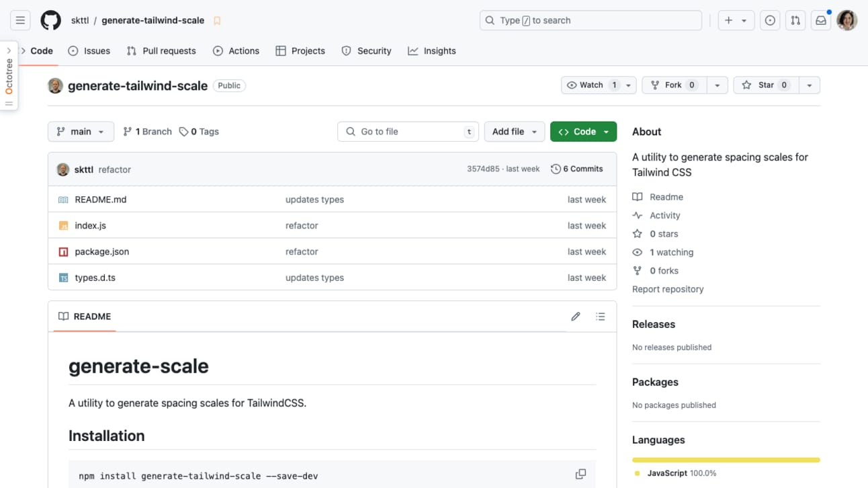Viewport: 868px width, 488px height.
Task: Open the Add file dropdown
Action: click(x=515, y=132)
